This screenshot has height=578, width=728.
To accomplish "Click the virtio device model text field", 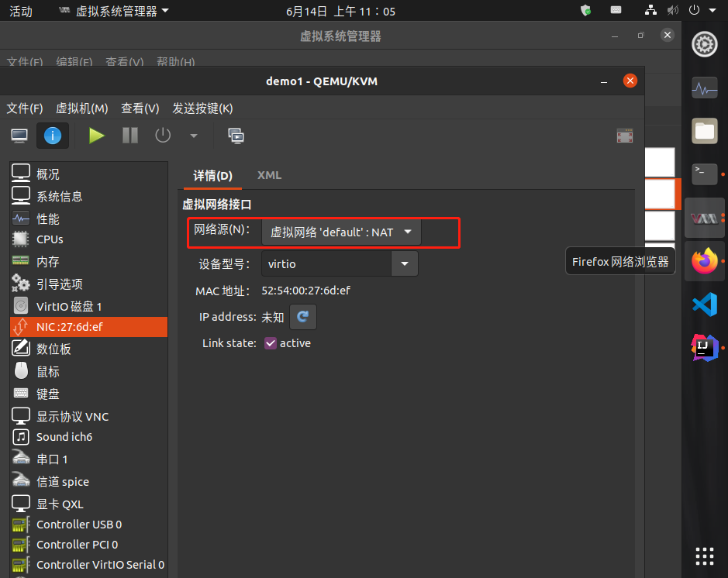I will [326, 264].
